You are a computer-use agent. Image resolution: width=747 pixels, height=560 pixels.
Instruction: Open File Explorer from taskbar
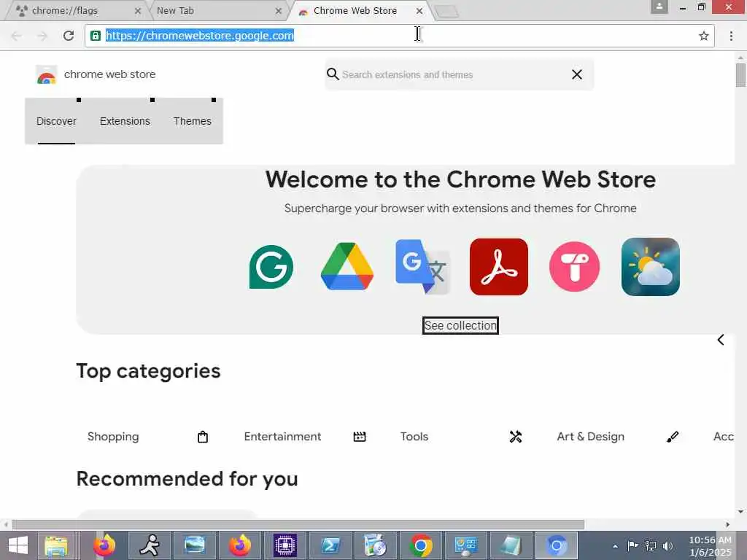click(56, 545)
